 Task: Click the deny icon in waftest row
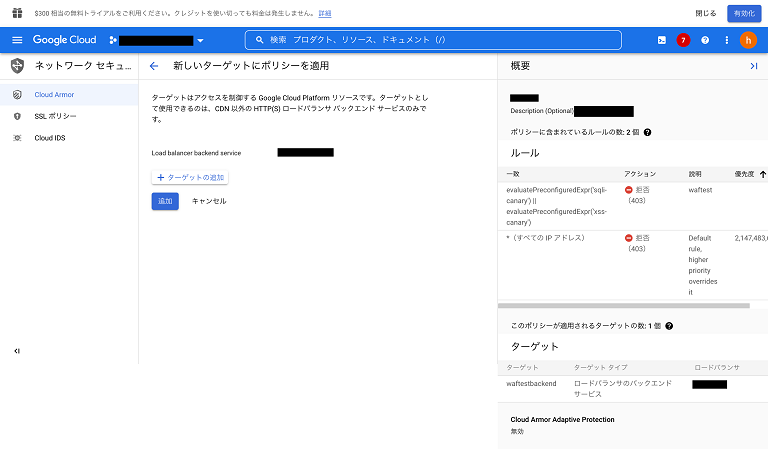point(628,190)
